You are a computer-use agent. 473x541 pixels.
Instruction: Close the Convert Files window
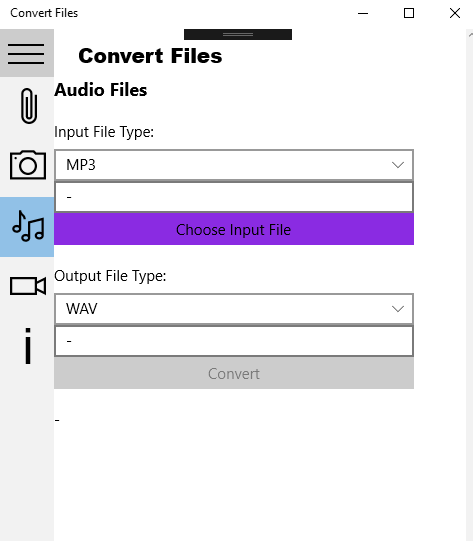pos(455,13)
